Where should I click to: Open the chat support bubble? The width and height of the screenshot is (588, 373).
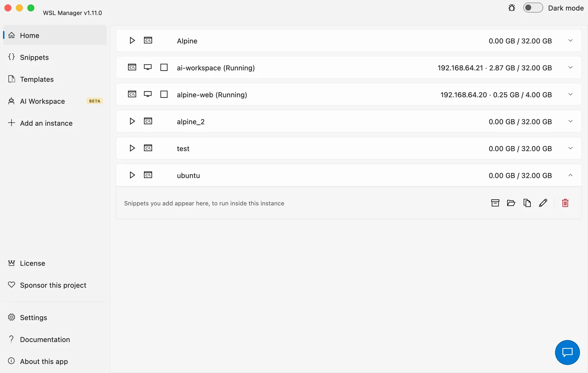click(567, 352)
